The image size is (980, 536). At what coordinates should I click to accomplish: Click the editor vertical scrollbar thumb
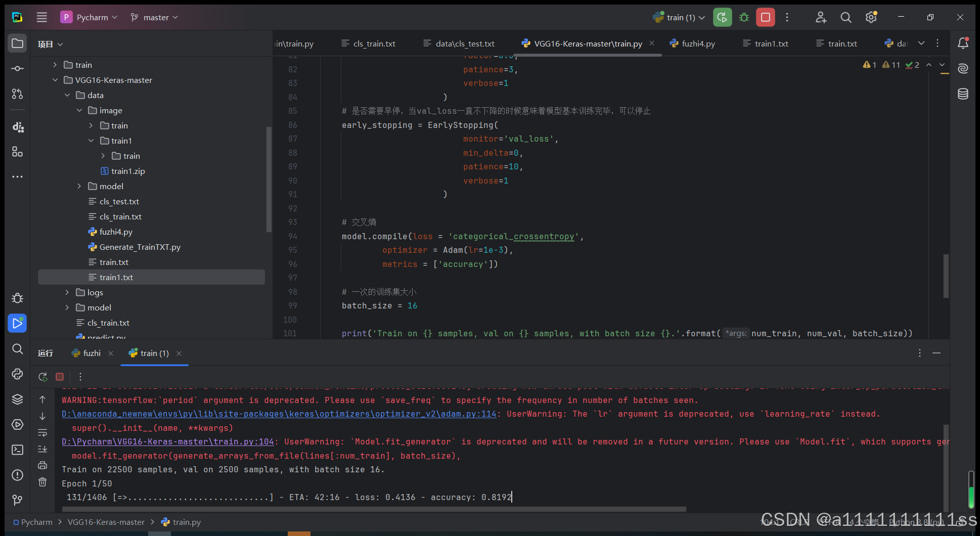pos(946,276)
